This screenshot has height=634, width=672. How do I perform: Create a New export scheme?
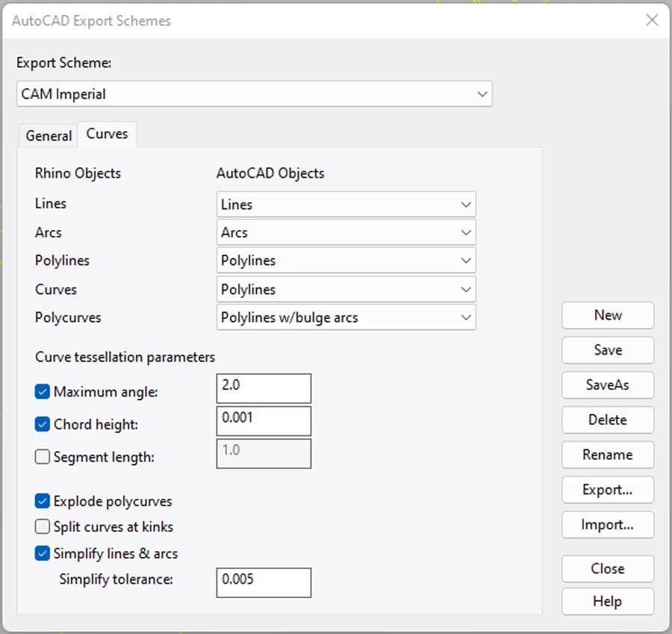coord(607,315)
